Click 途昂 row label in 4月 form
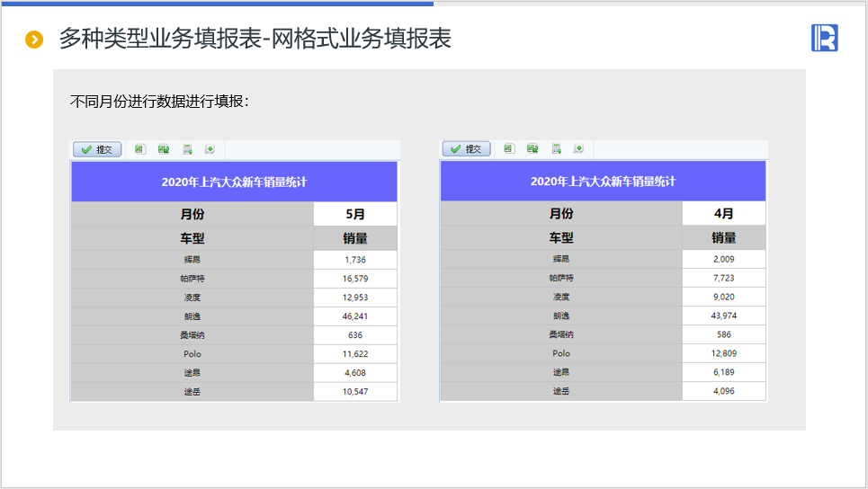The height and width of the screenshot is (489, 868). tap(561, 372)
